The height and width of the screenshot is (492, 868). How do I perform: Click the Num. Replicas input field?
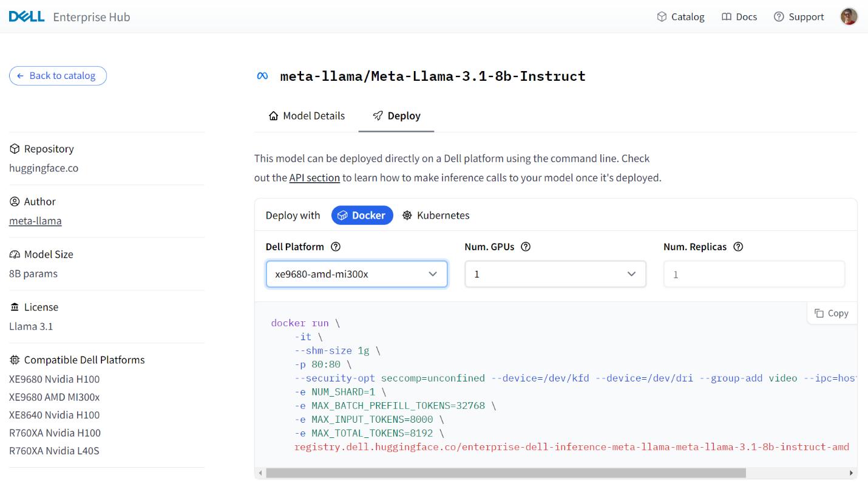(x=754, y=274)
